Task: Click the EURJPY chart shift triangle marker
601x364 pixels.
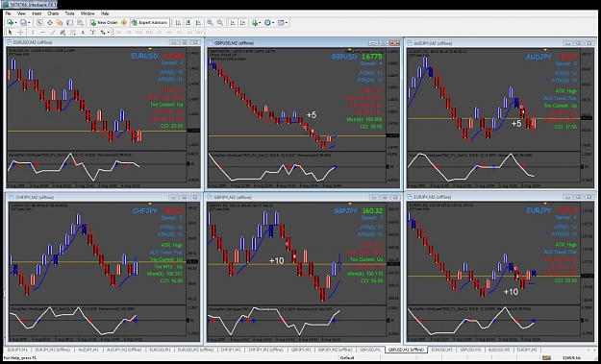Action: [x=546, y=204]
